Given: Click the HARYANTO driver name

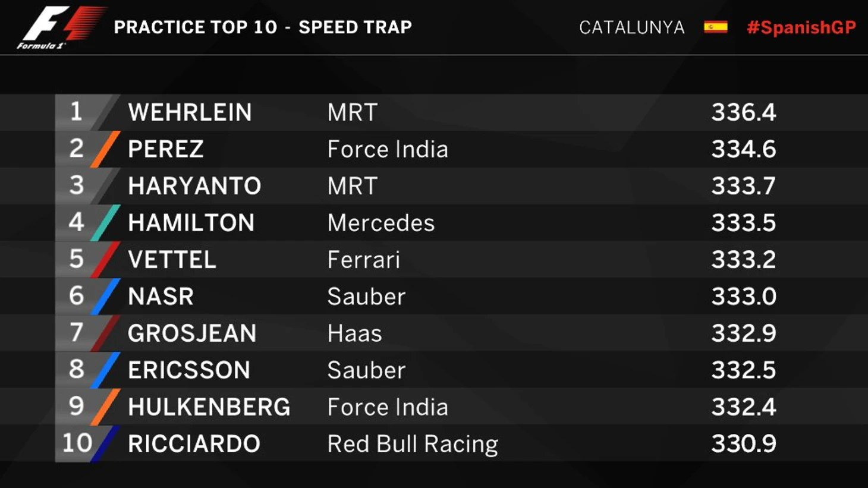Looking at the screenshot, I should [194, 186].
